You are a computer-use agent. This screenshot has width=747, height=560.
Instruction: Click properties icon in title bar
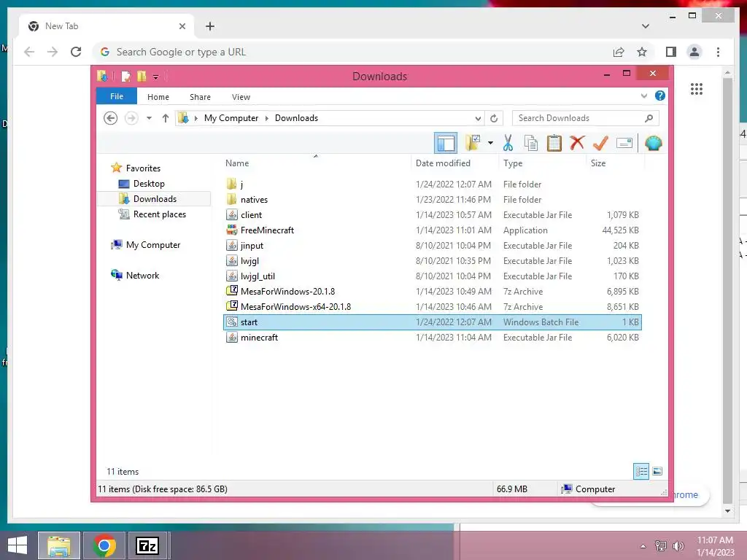point(125,76)
